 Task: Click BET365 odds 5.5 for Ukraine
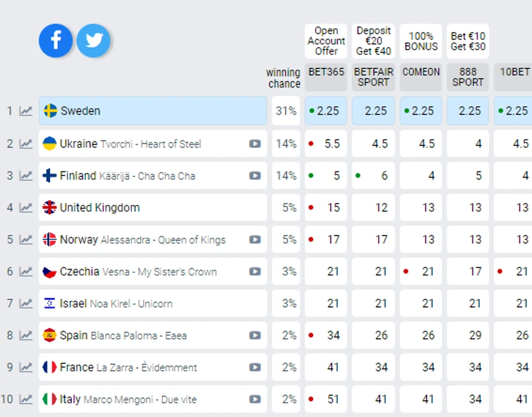tap(326, 144)
